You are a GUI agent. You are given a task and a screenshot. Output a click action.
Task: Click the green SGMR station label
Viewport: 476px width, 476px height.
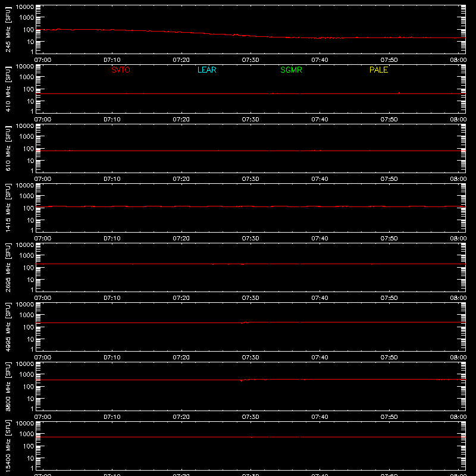pos(291,70)
